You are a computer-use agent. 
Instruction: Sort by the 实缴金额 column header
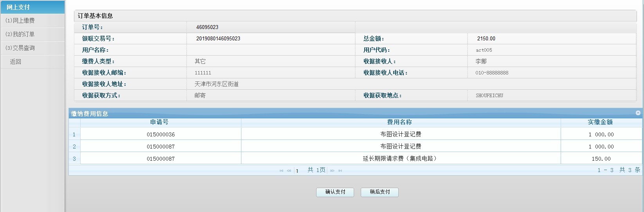click(x=600, y=122)
